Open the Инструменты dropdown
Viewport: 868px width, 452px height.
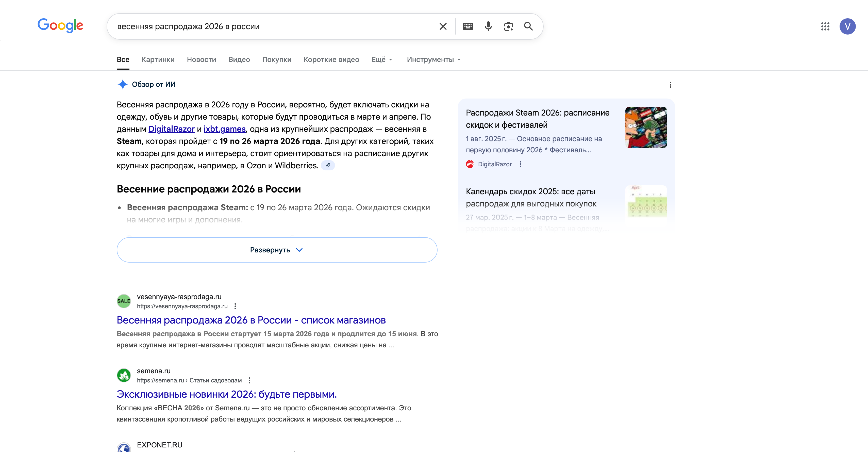click(x=433, y=60)
